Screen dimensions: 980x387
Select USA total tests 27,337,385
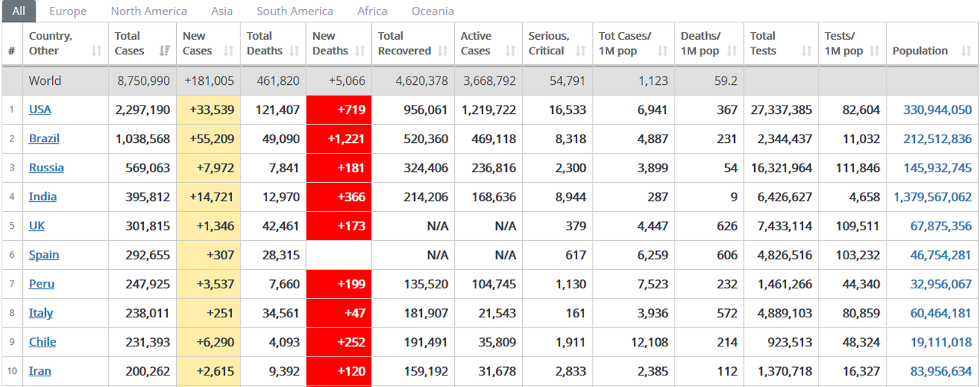(781, 109)
